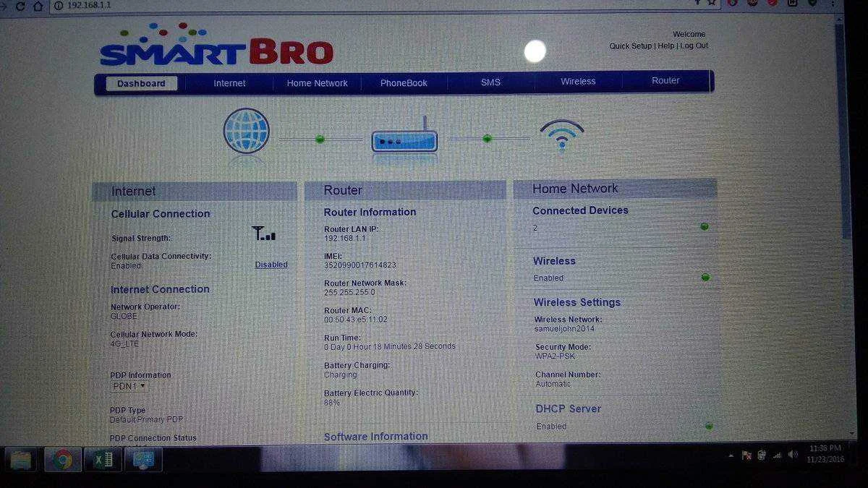868x488 pixels.
Task: Reload the page with the browser refresh icon
Action: pyautogui.click(x=20, y=5)
